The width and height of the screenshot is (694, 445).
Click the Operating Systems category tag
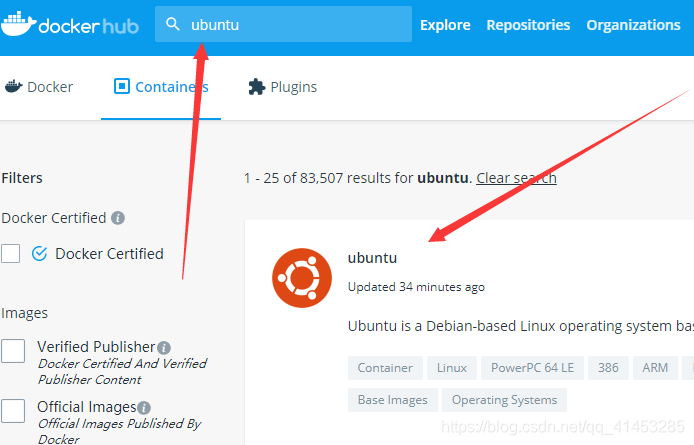pyautogui.click(x=505, y=400)
